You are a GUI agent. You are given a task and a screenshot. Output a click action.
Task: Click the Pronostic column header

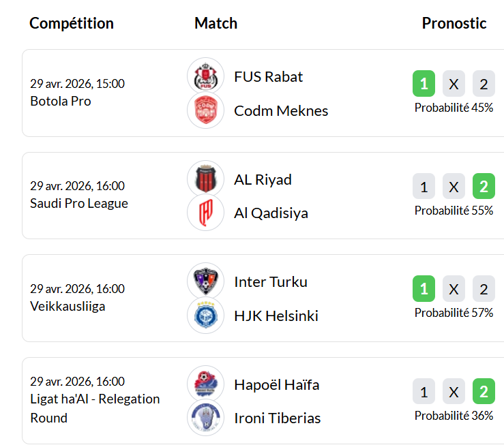click(x=454, y=23)
